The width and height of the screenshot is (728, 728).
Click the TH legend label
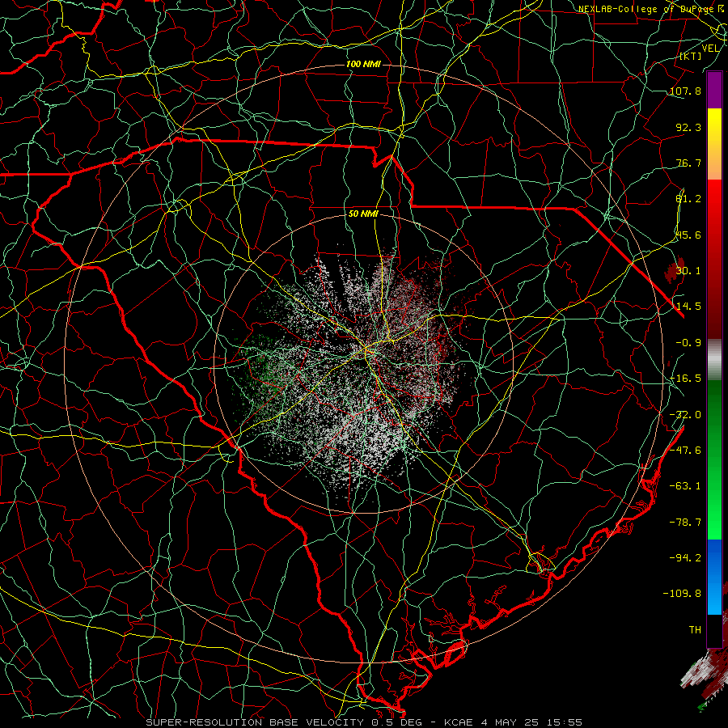pyautogui.click(x=695, y=630)
